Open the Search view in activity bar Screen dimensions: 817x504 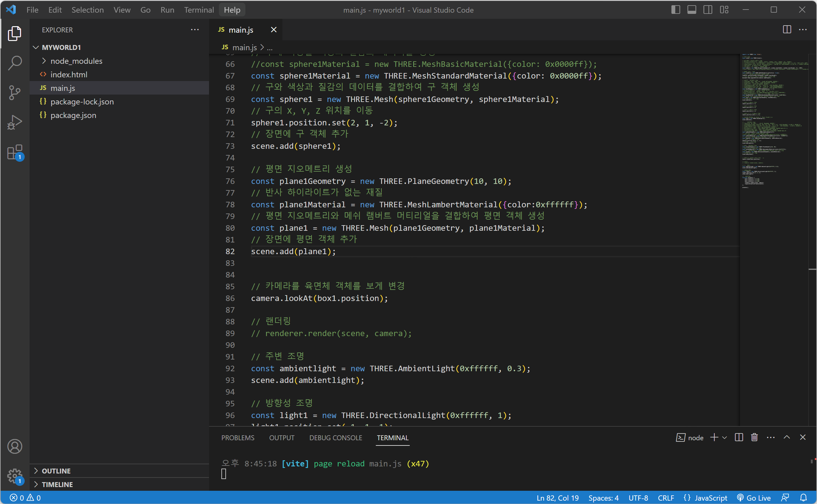point(15,63)
